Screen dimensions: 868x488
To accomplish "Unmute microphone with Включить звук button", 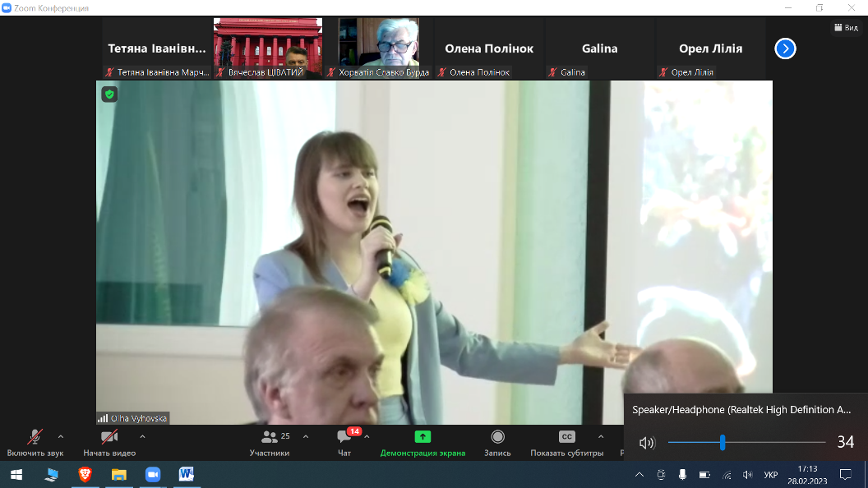I will [x=35, y=443].
